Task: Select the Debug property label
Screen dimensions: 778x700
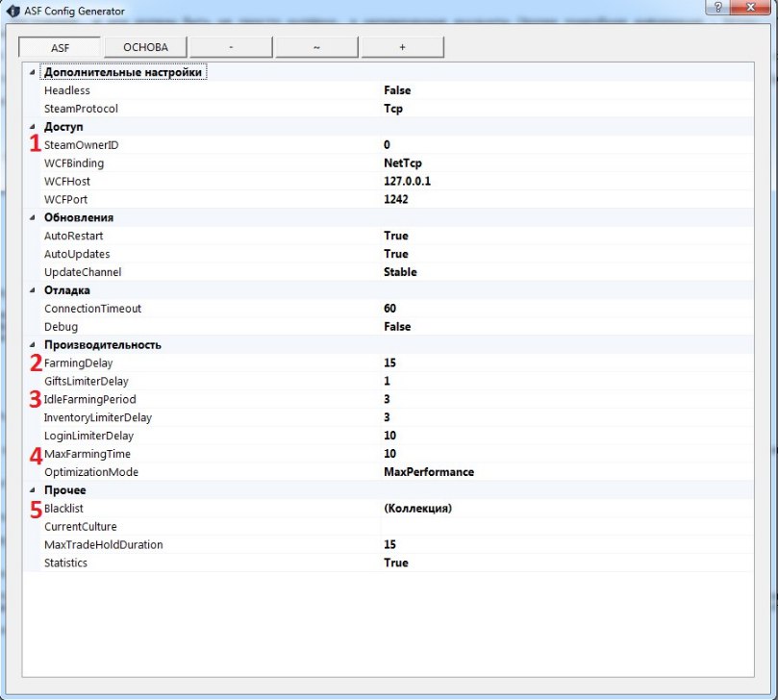Action: click(x=61, y=326)
